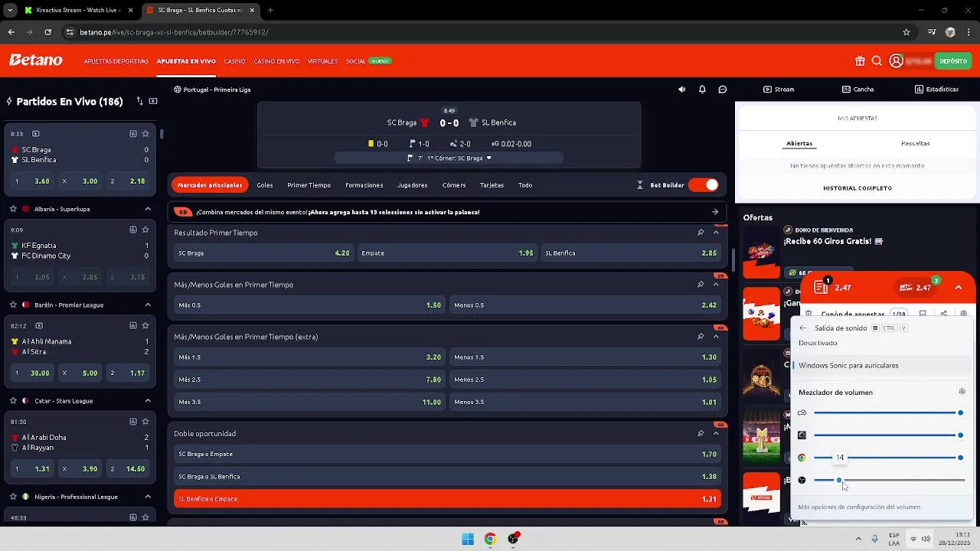The height and width of the screenshot is (551, 980).
Task: Switch to Kreactiva Stream browser tab
Action: click(80, 10)
